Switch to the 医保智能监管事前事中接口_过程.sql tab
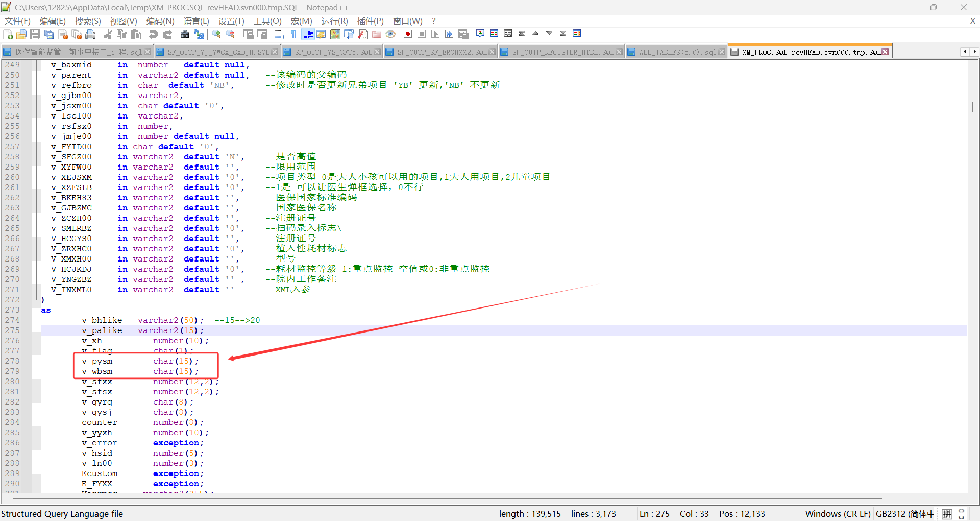The width and height of the screenshot is (980, 521). click(77, 52)
